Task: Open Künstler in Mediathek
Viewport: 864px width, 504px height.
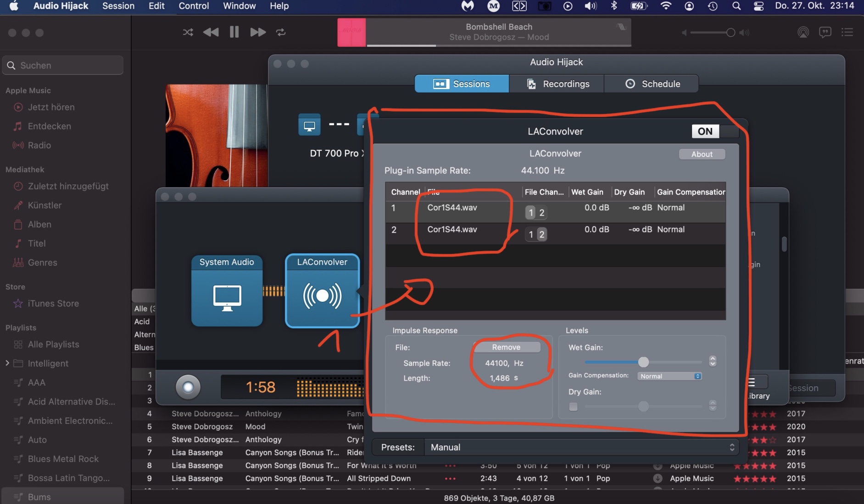Action: (45, 205)
